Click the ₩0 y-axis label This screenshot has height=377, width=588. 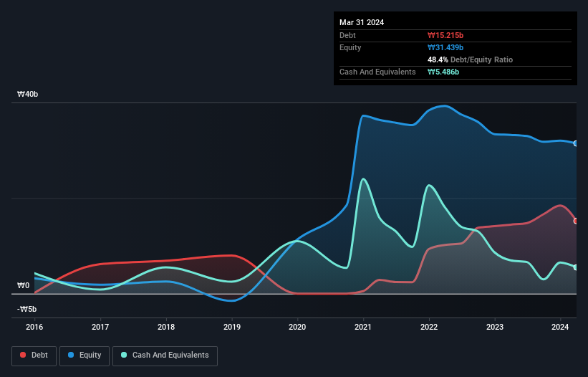pyautogui.click(x=23, y=285)
